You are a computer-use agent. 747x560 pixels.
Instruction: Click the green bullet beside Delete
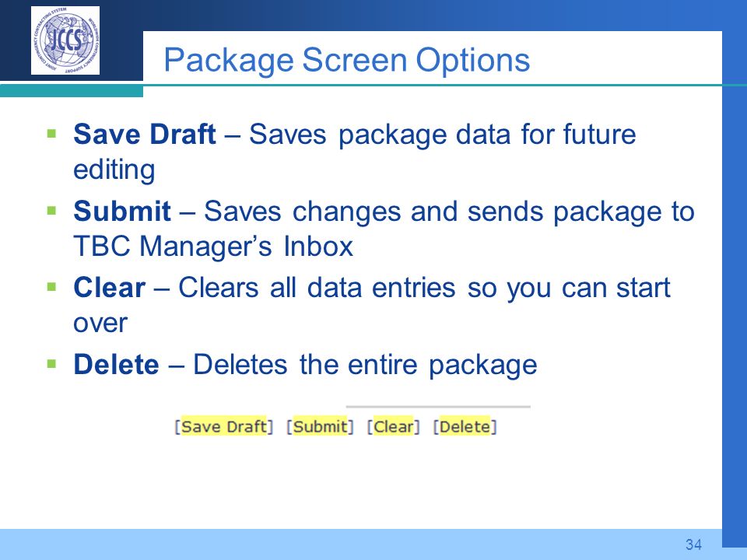(x=51, y=364)
